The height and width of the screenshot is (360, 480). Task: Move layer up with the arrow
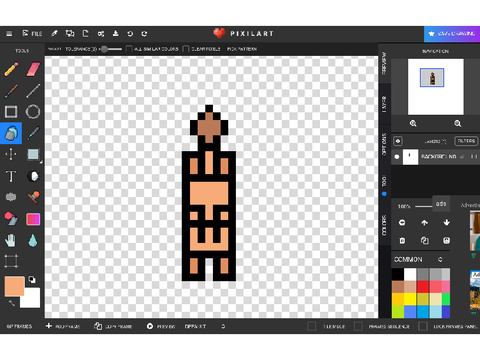424,223
